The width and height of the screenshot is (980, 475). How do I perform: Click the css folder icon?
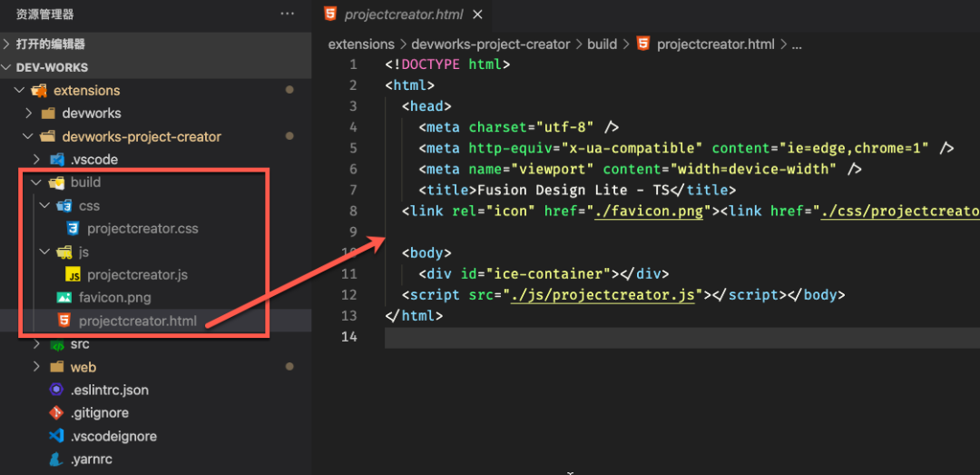(x=64, y=205)
